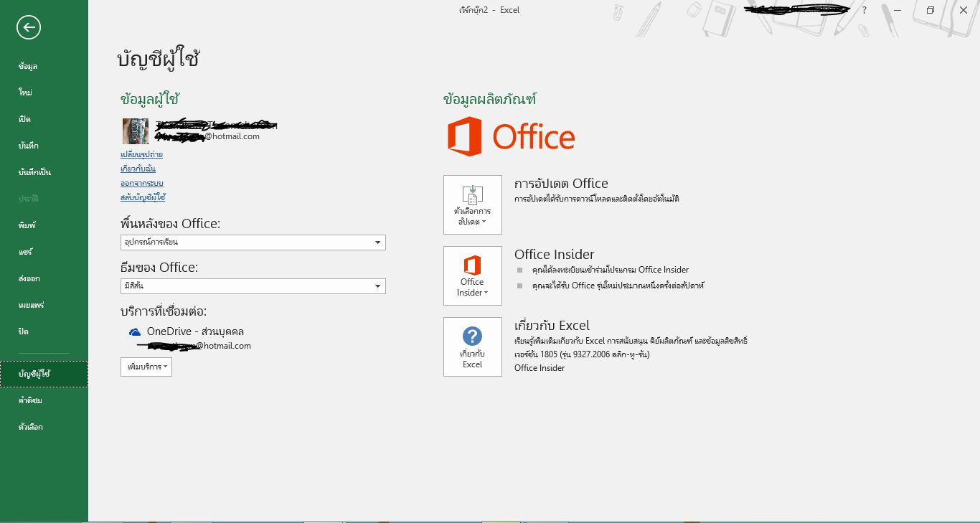
Task: Select เปิด in the sidebar
Action: coord(44,119)
